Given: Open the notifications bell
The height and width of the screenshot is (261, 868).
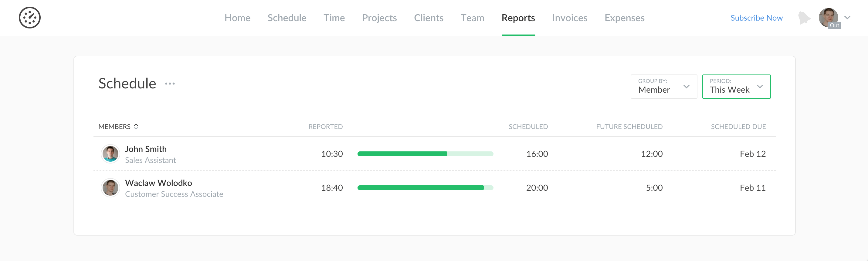Looking at the screenshot, I should [804, 18].
